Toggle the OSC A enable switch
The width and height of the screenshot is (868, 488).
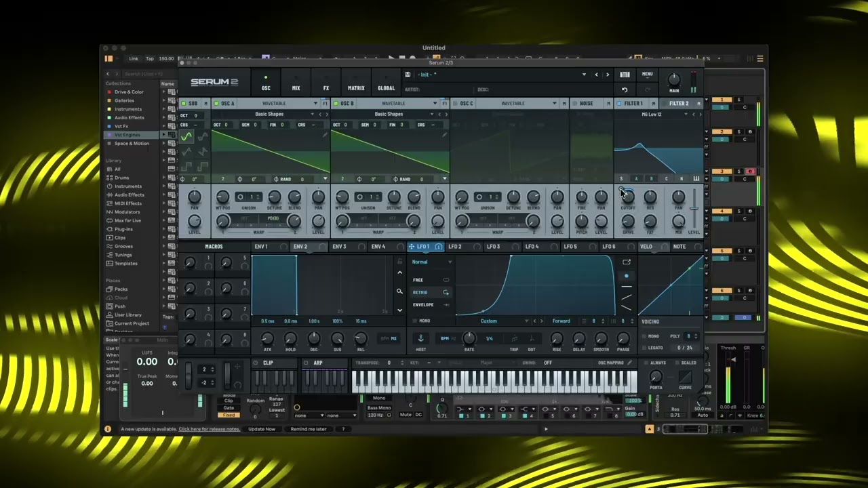[216, 104]
